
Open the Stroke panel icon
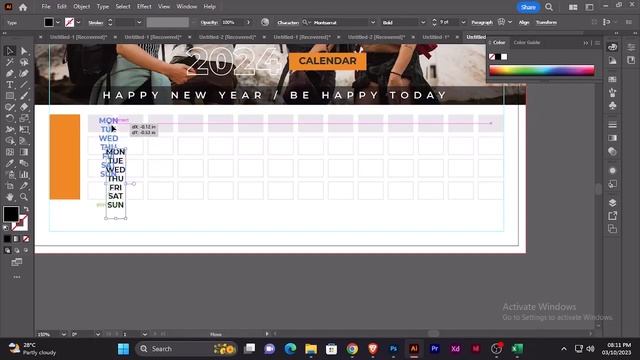[x=613, y=124]
